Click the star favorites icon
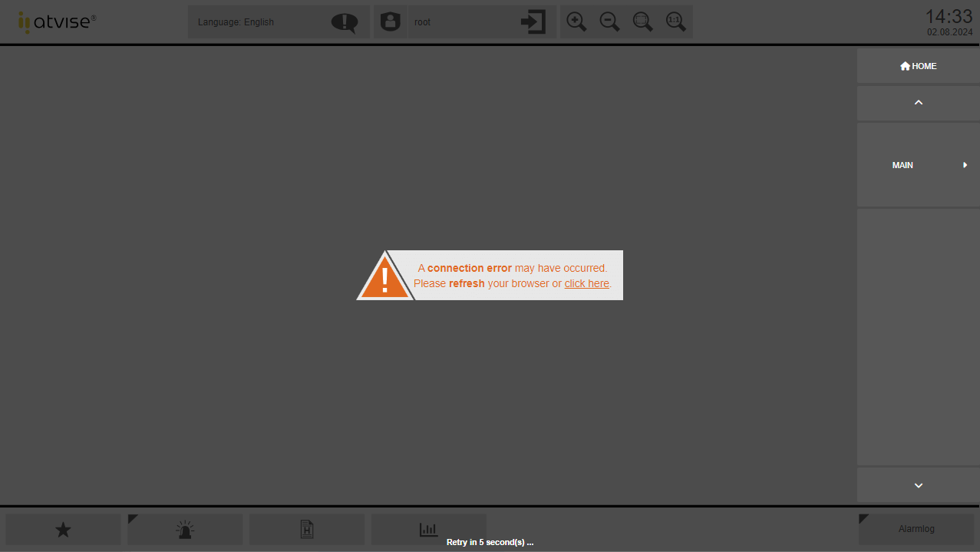This screenshot has height=552, width=980. click(x=62, y=529)
